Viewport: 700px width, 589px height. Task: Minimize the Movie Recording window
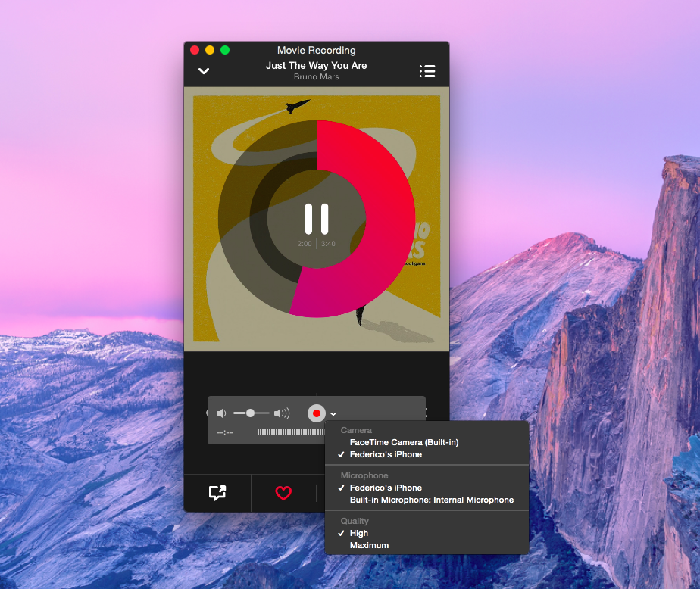click(x=210, y=50)
